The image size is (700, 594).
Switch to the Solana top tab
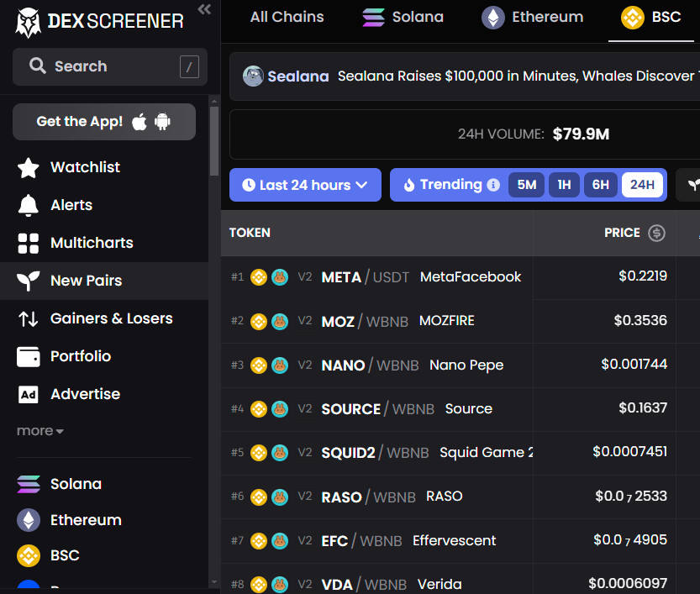403,17
